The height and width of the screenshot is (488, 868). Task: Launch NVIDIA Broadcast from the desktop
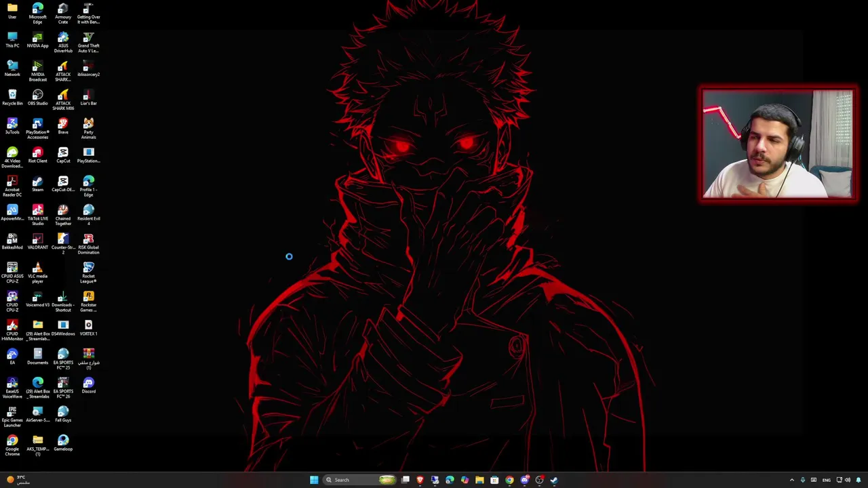pos(37,71)
